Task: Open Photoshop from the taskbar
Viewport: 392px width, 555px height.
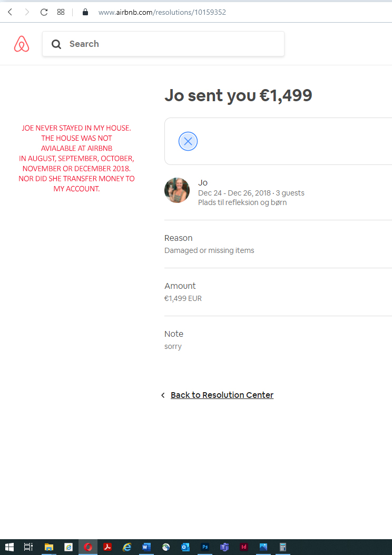Action: coord(205,547)
